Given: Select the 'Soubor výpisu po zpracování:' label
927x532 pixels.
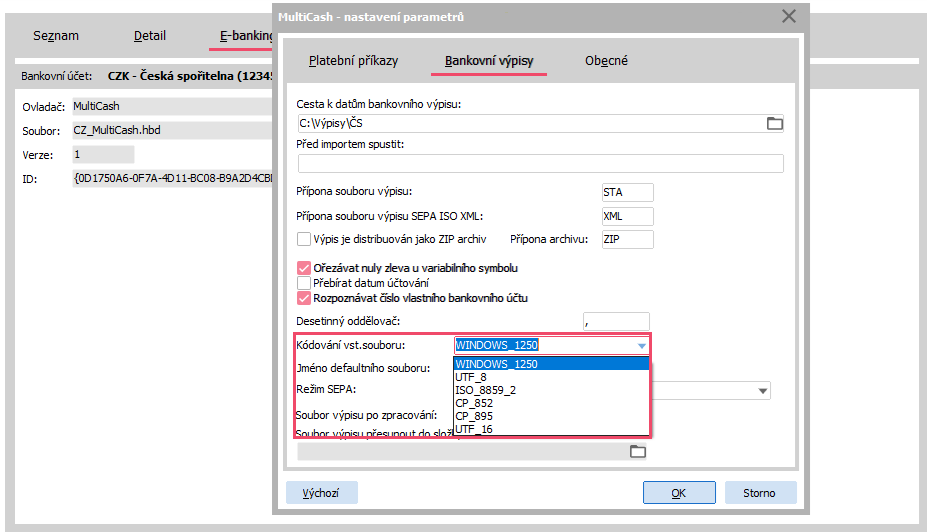Looking at the screenshot, I should pyautogui.click(x=367, y=415).
